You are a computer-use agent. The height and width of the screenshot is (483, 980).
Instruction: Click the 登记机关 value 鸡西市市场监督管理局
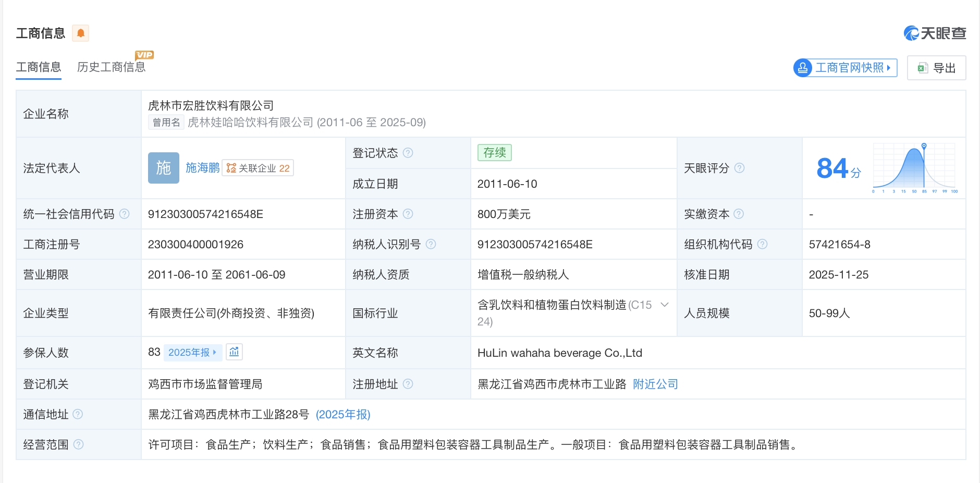pos(205,384)
